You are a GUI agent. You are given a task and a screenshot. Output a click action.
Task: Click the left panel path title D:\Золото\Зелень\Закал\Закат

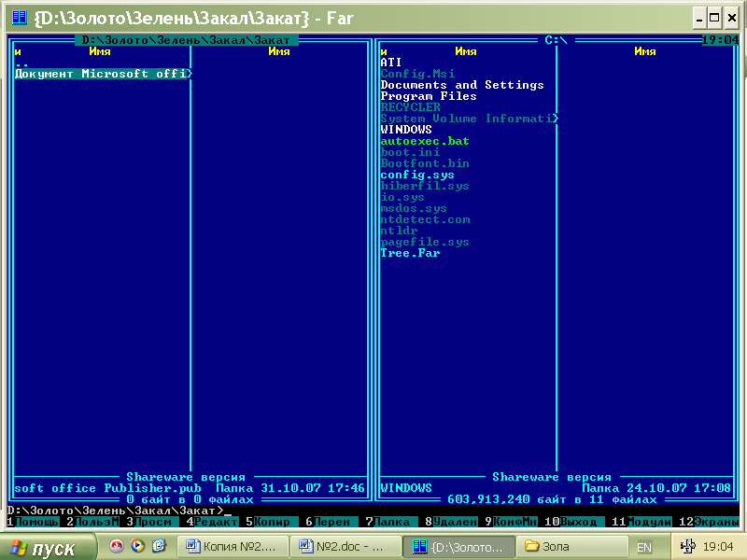[186, 40]
